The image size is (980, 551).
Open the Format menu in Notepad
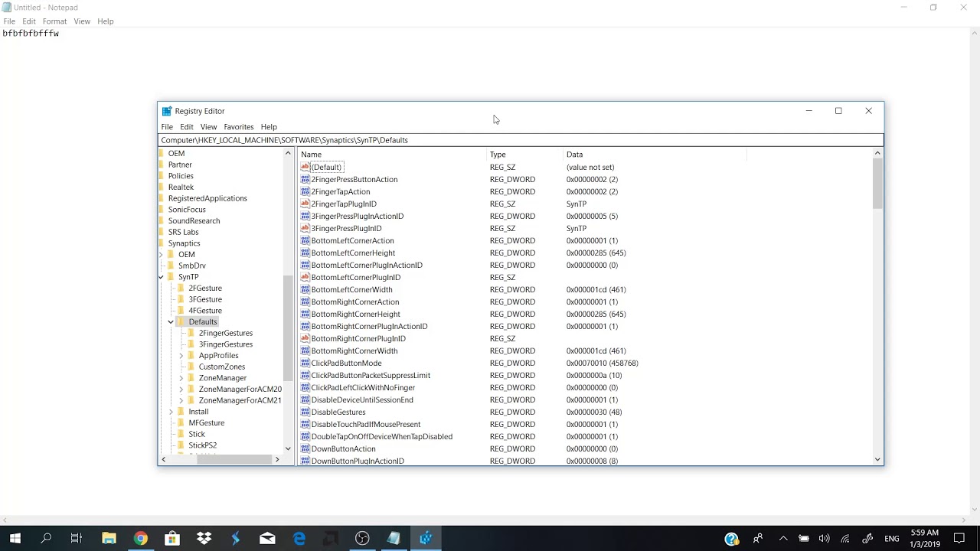(x=54, y=21)
